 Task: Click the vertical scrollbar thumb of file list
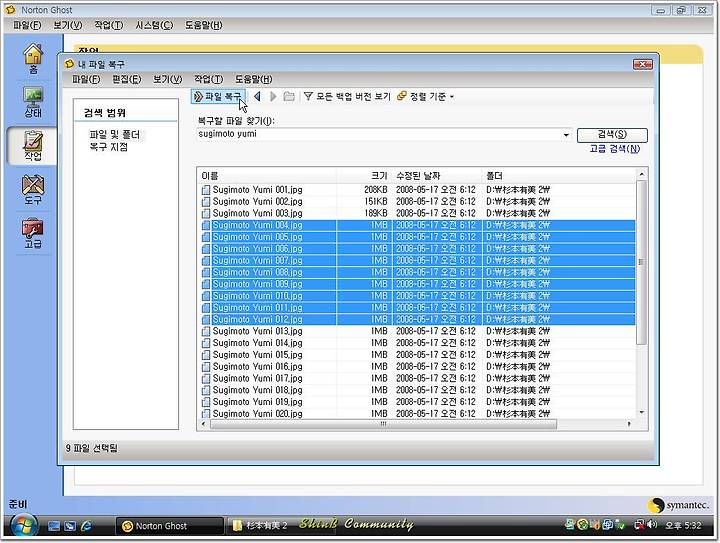(x=641, y=262)
